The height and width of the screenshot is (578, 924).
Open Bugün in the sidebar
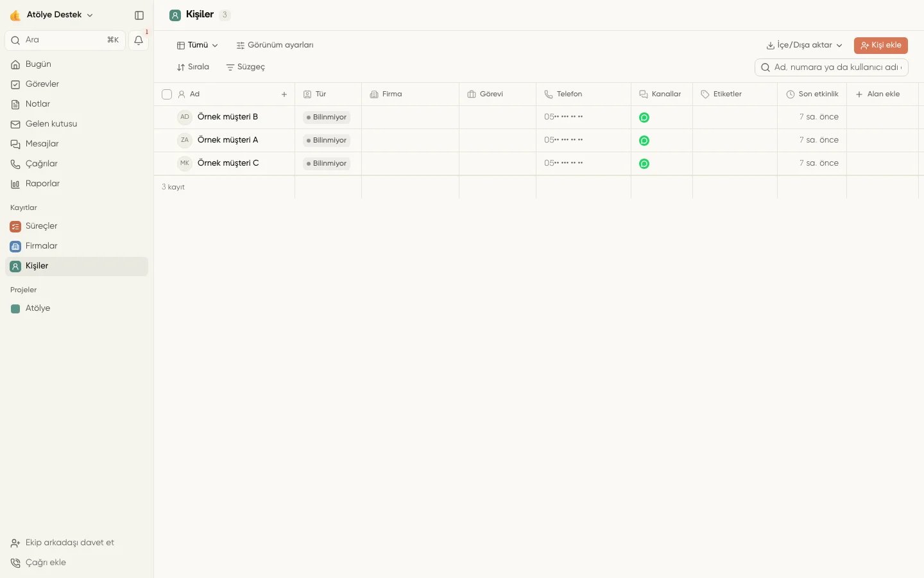point(76,64)
